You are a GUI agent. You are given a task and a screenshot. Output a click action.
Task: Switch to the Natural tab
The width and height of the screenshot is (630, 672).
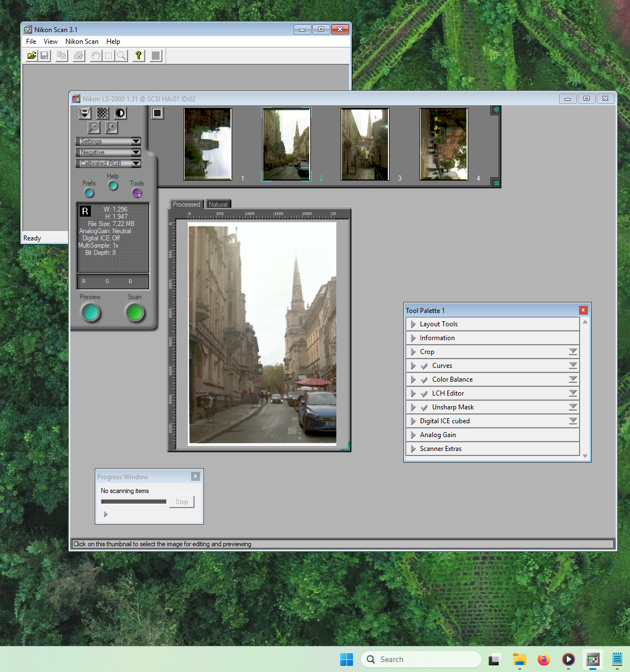pos(218,204)
